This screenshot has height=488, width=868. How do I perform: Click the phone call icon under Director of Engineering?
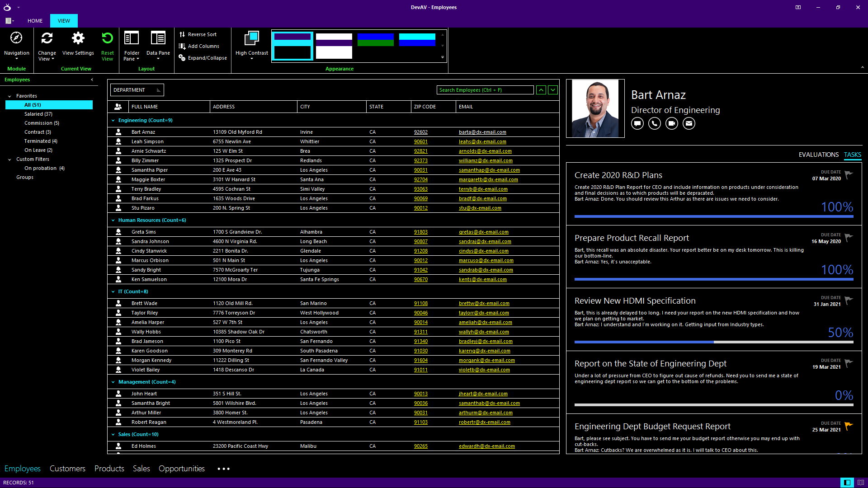coord(655,123)
